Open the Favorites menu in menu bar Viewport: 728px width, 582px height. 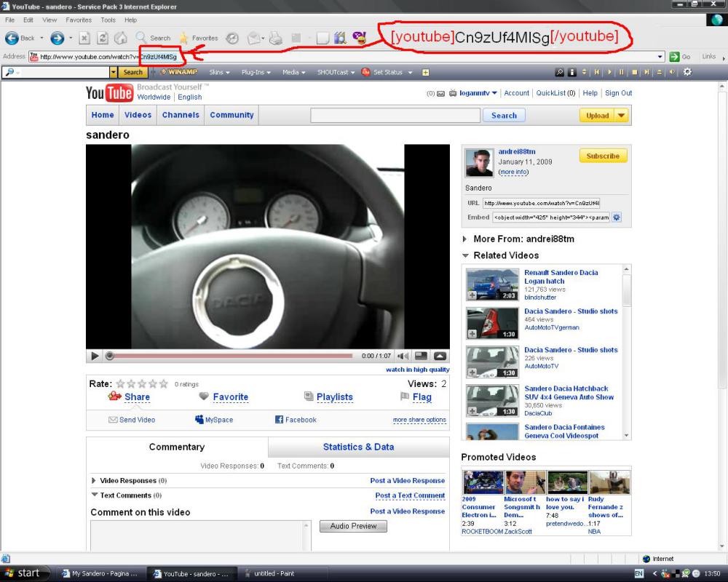(x=79, y=20)
